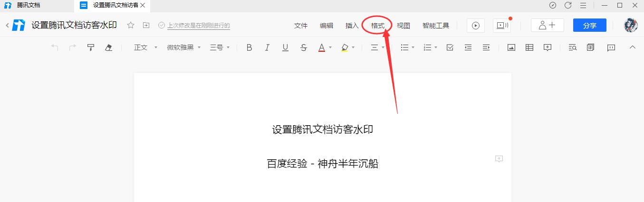Toggle underline formatting

coord(285,47)
